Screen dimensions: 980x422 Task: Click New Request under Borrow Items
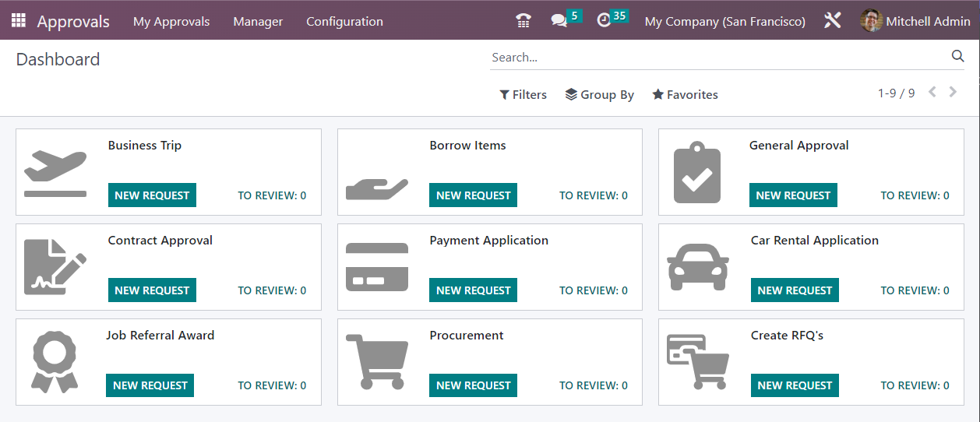(473, 195)
